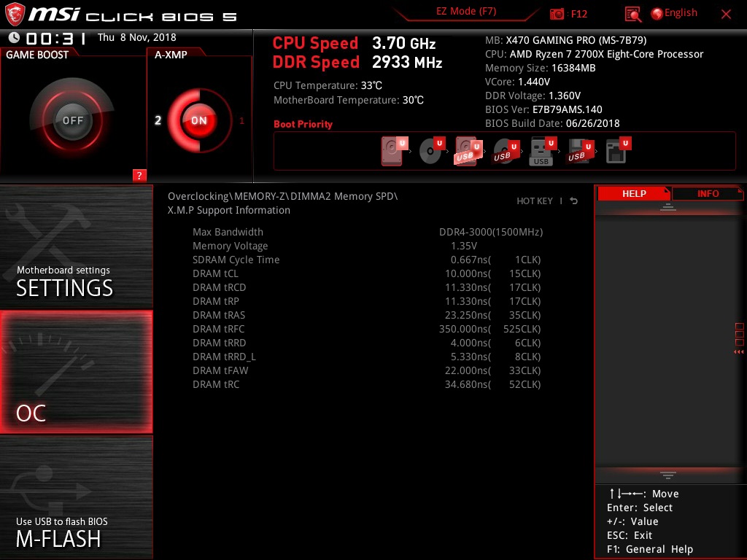Select the hard disk boot device icon
747x560 pixels.
coord(394,151)
